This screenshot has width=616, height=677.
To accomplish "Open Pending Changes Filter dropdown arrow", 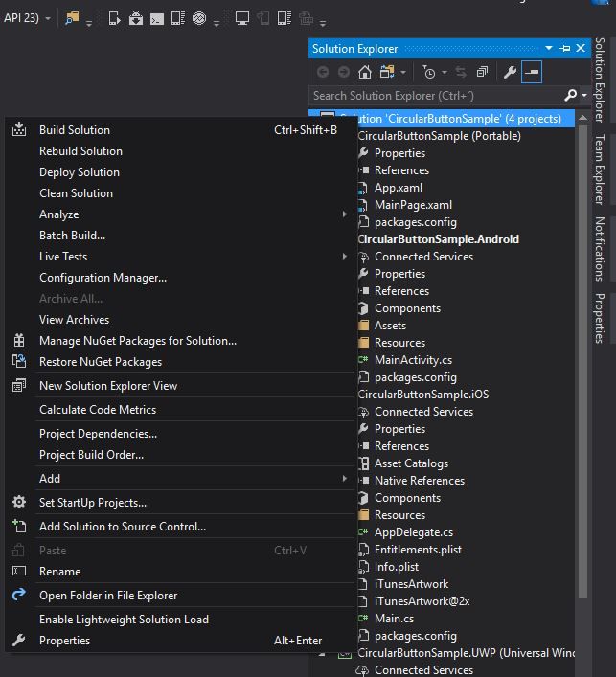I will pyautogui.click(x=445, y=73).
